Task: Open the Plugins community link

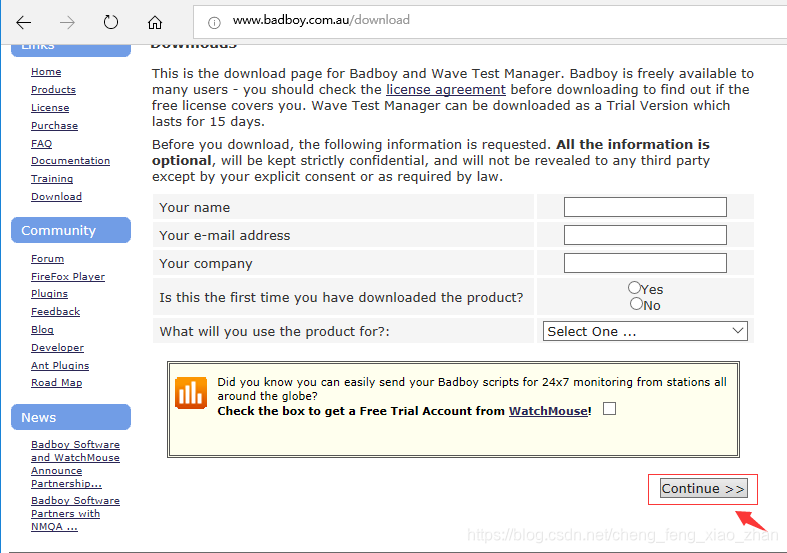Action: click(x=49, y=294)
